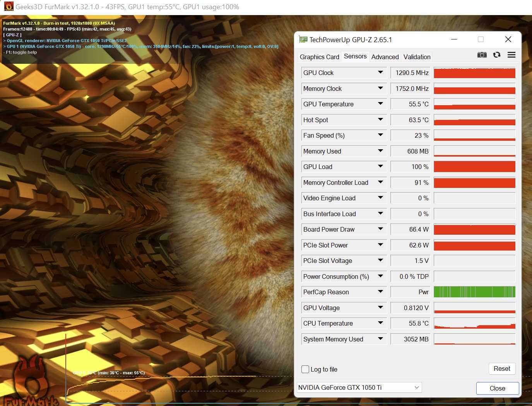Open the GPU Voltage sensor dropdown
Viewport: 532px width, 406px height.
381,307
